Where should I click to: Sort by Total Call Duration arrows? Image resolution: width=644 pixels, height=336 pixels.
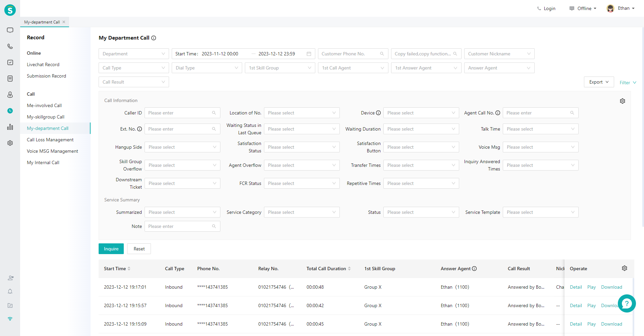[349, 269]
